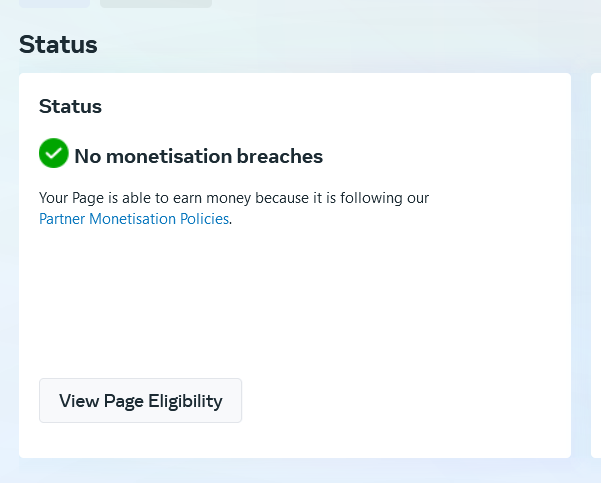This screenshot has height=483, width=601.
Task: Open View Page Eligibility
Action: tap(140, 401)
